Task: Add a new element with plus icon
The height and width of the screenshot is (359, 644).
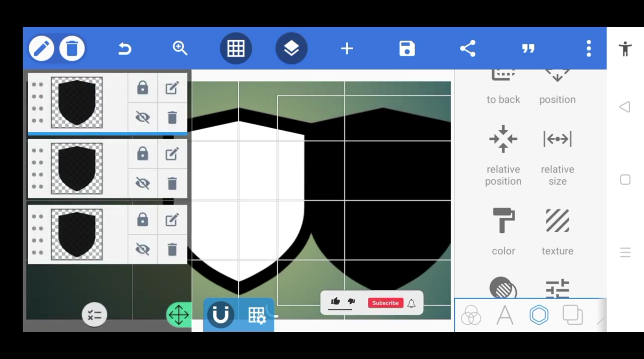Action: click(347, 49)
